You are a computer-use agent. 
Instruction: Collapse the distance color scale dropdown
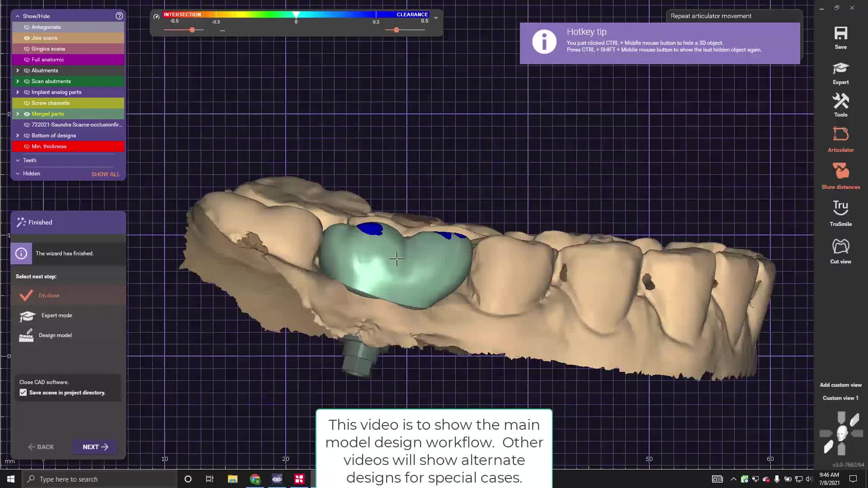435,18
